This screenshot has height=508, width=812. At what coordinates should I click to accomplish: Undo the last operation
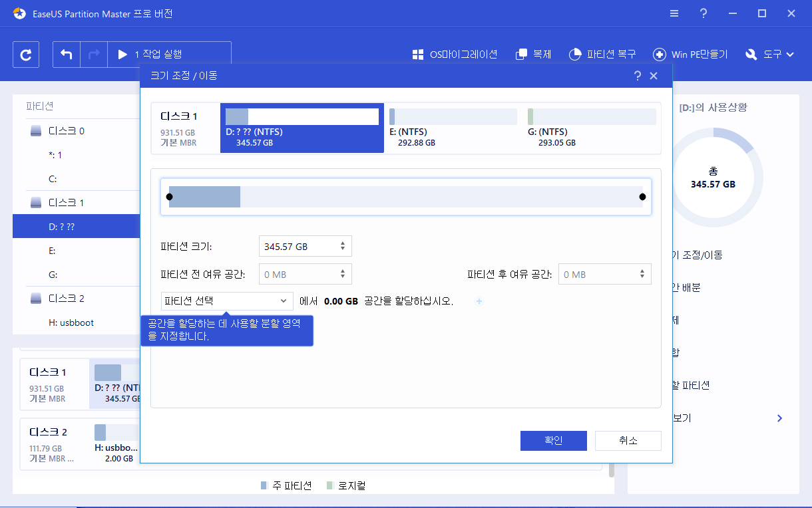tap(67, 55)
